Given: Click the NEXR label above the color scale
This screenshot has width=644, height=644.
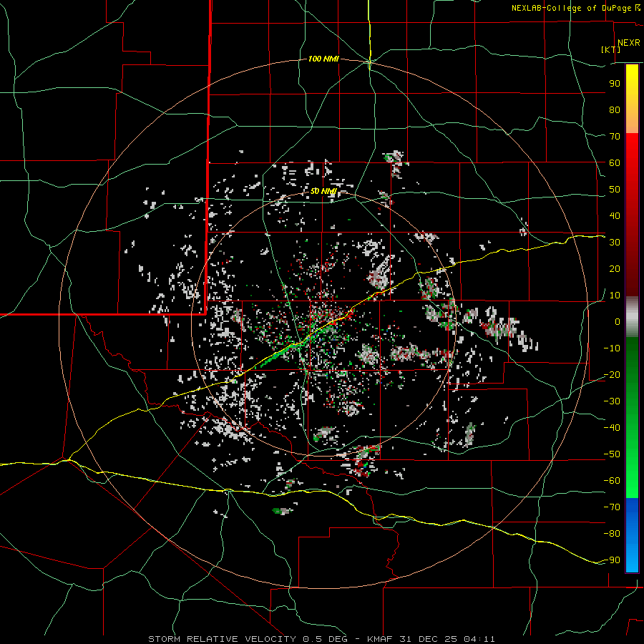Looking at the screenshot, I should point(628,43).
